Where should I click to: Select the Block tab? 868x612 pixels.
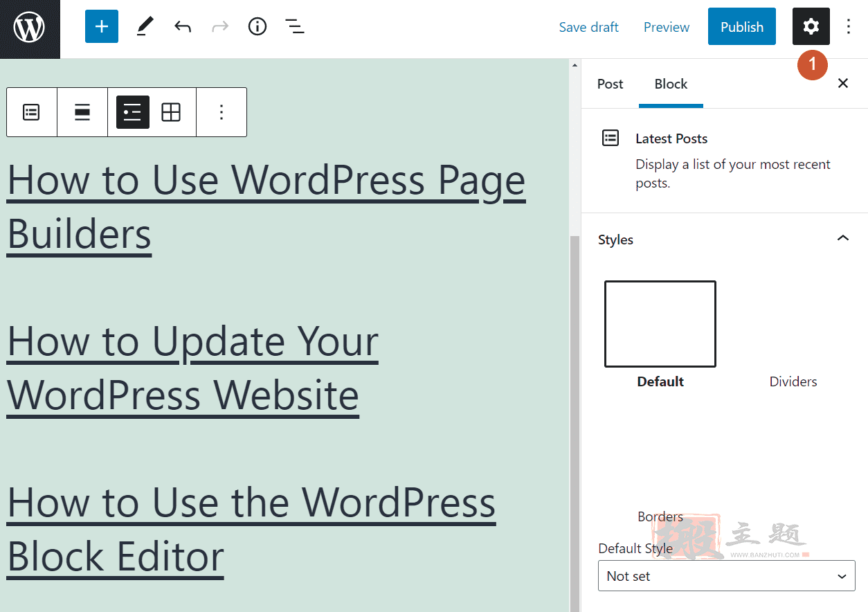pyautogui.click(x=671, y=84)
